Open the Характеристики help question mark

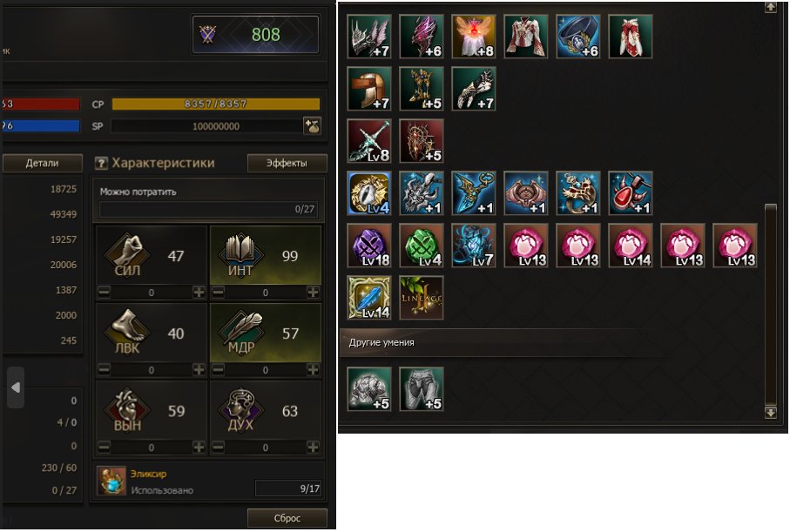pos(101,163)
